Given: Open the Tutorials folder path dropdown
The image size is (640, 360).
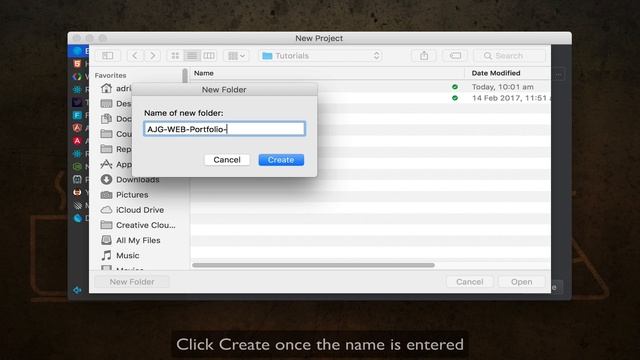Looking at the screenshot, I should 320,56.
